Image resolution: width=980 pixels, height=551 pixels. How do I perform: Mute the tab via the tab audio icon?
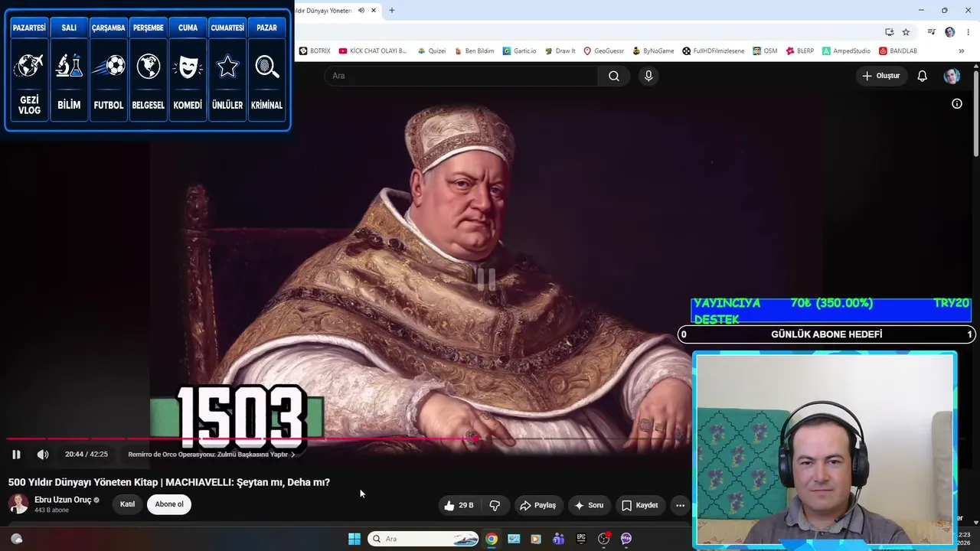coord(361,11)
